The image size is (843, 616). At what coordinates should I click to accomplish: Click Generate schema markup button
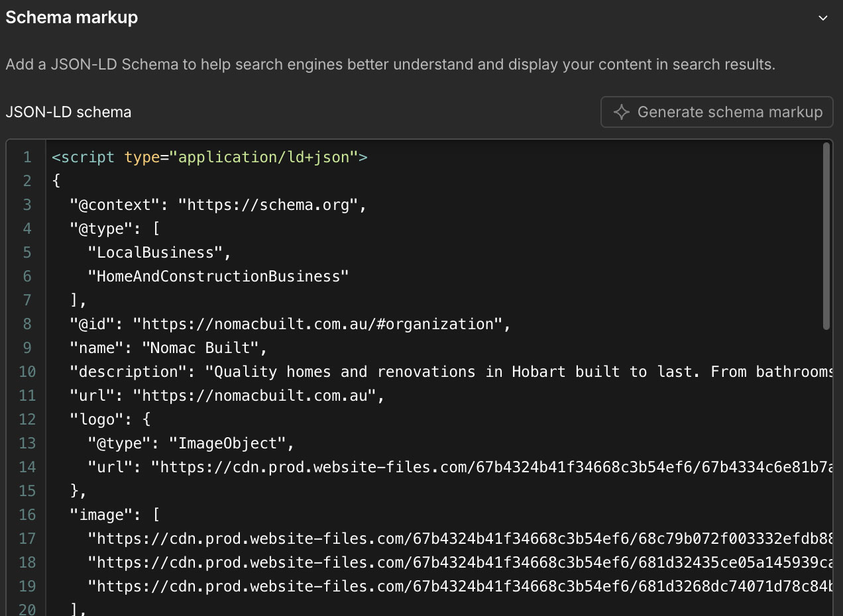pyautogui.click(x=716, y=112)
